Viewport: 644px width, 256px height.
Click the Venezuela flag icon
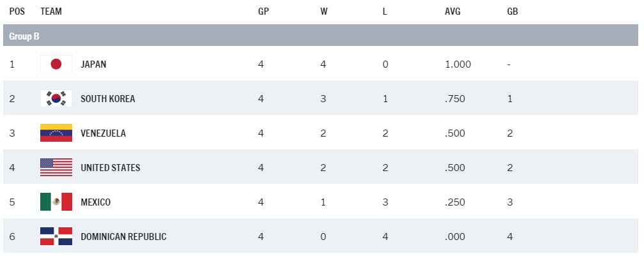(x=56, y=133)
